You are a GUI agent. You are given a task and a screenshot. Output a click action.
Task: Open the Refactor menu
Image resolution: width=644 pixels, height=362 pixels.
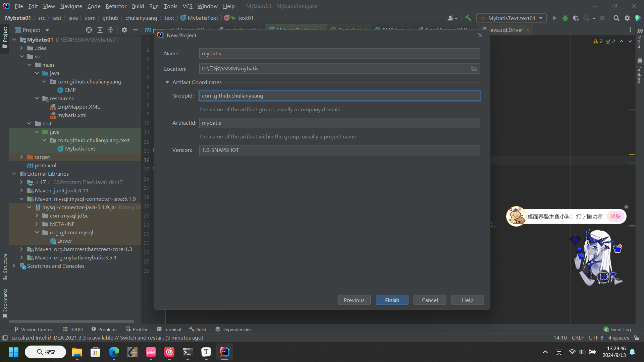116,6
